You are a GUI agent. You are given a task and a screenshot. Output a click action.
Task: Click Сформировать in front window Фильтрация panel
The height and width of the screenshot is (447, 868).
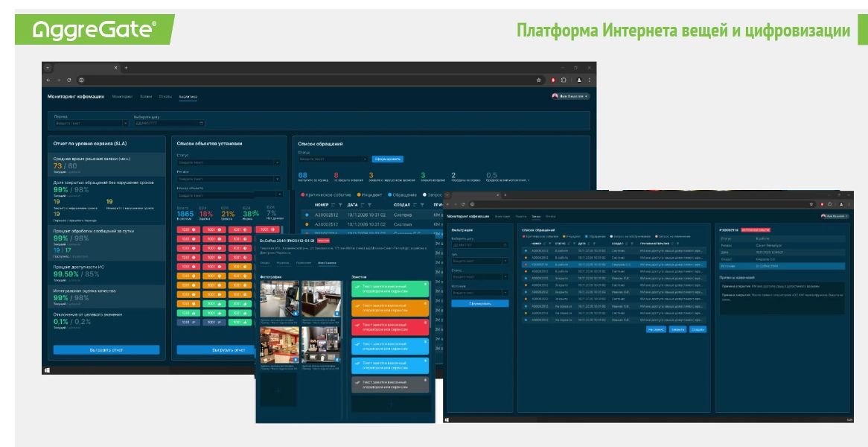click(480, 303)
